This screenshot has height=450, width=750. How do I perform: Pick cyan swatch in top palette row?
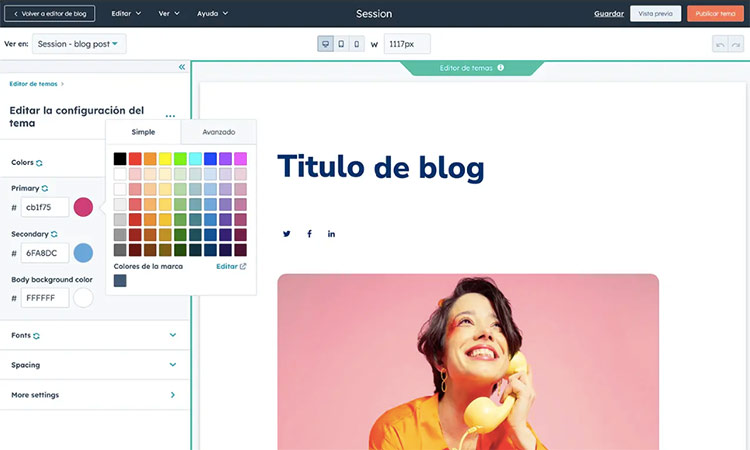195,159
